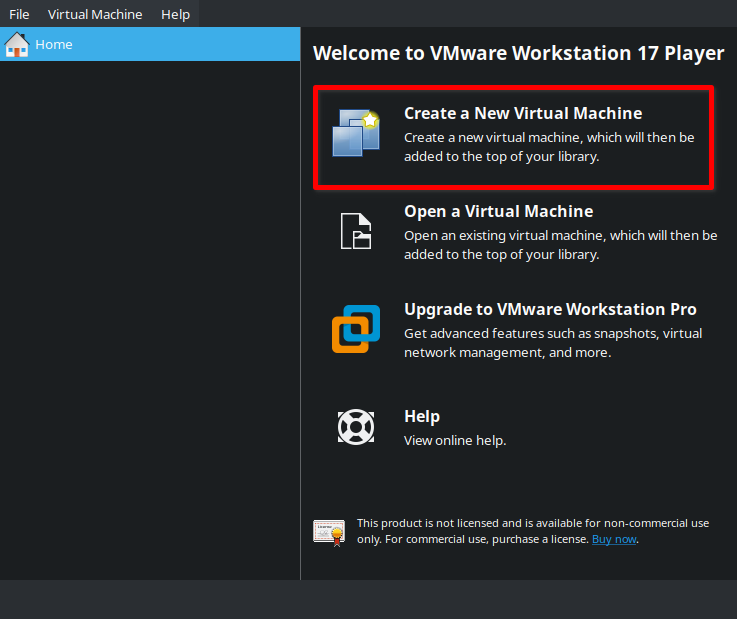
Task: Click 'View online help.' text
Action: click(455, 440)
